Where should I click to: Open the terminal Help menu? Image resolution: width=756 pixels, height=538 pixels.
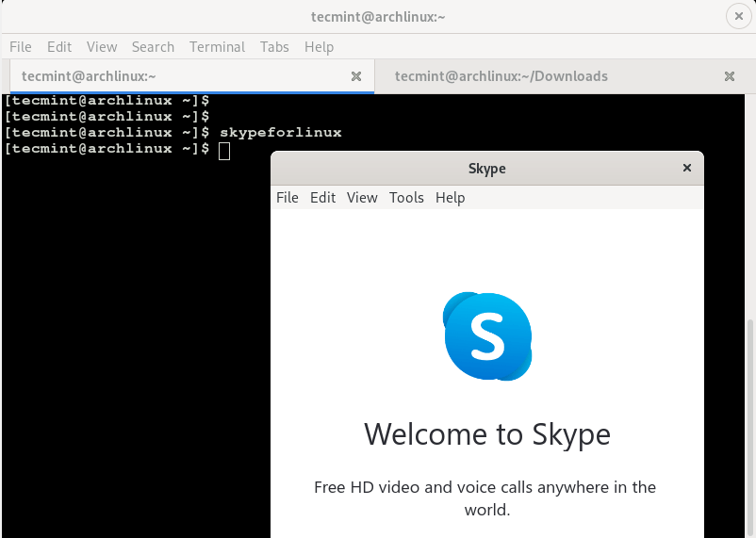319,46
